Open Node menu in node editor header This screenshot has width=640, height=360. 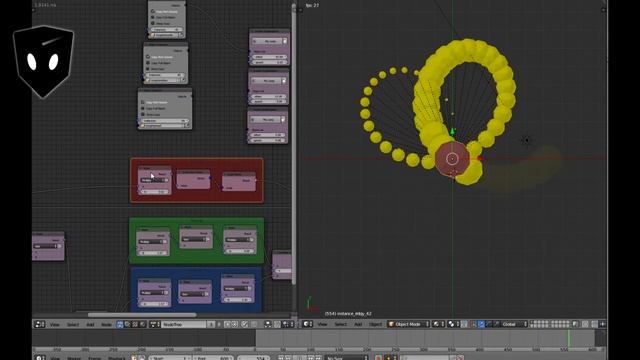click(x=106, y=324)
